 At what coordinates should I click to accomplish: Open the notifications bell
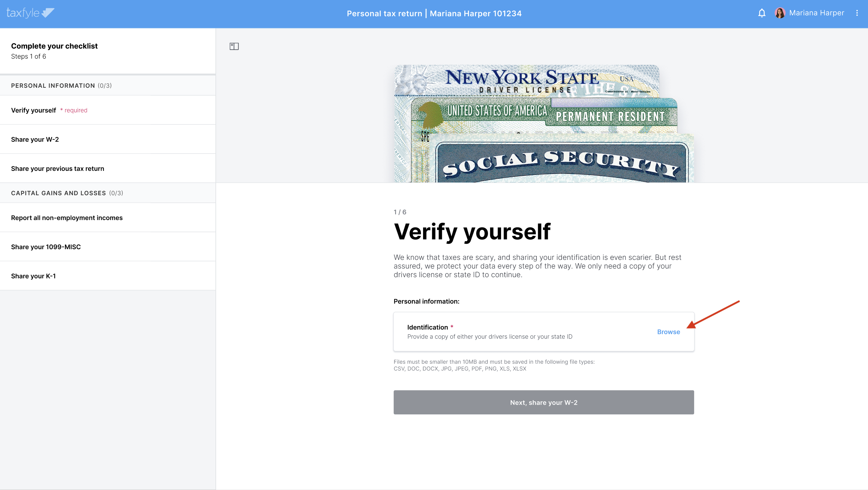(x=762, y=13)
